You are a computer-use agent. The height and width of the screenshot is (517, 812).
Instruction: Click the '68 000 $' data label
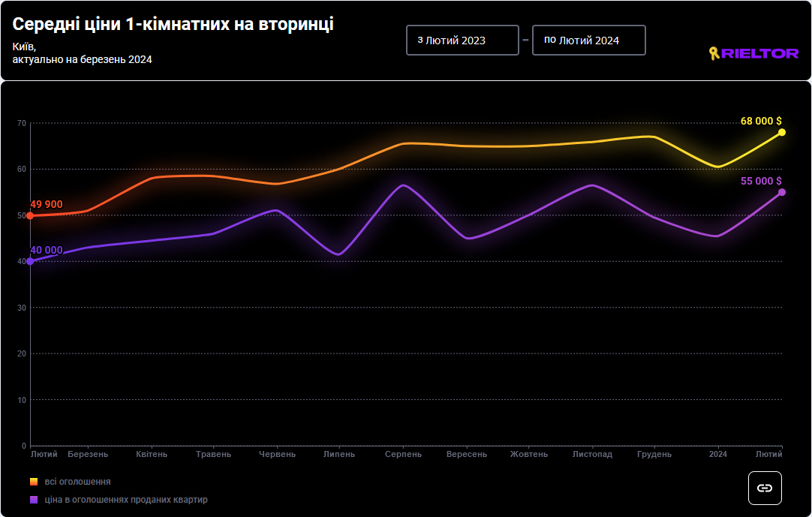[761, 121]
